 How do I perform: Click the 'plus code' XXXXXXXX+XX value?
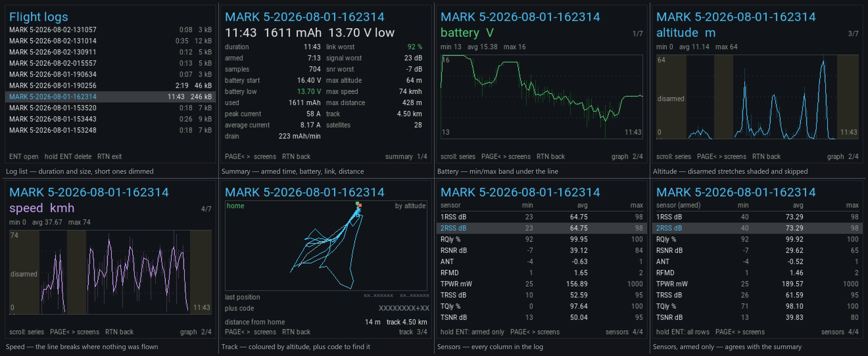coord(404,308)
